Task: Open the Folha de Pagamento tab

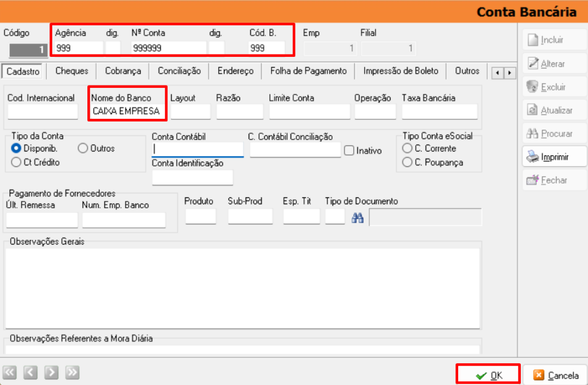Action: coord(308,71)
